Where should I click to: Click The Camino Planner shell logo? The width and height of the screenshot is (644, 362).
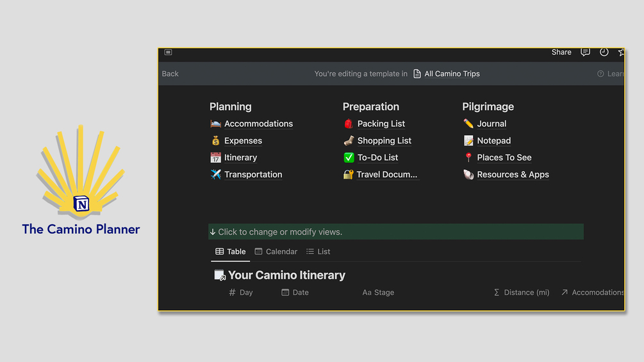tap(81, 170)
